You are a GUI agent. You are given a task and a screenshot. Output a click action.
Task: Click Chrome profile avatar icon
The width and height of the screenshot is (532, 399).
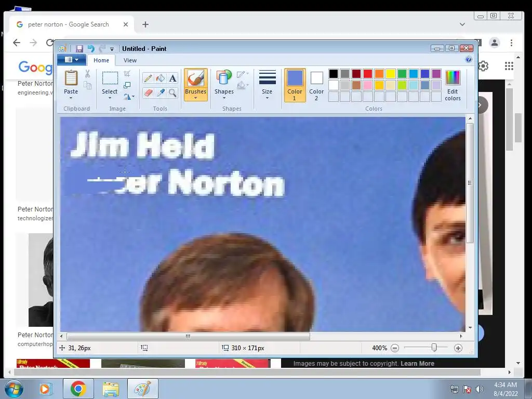(x=495, y=43)
